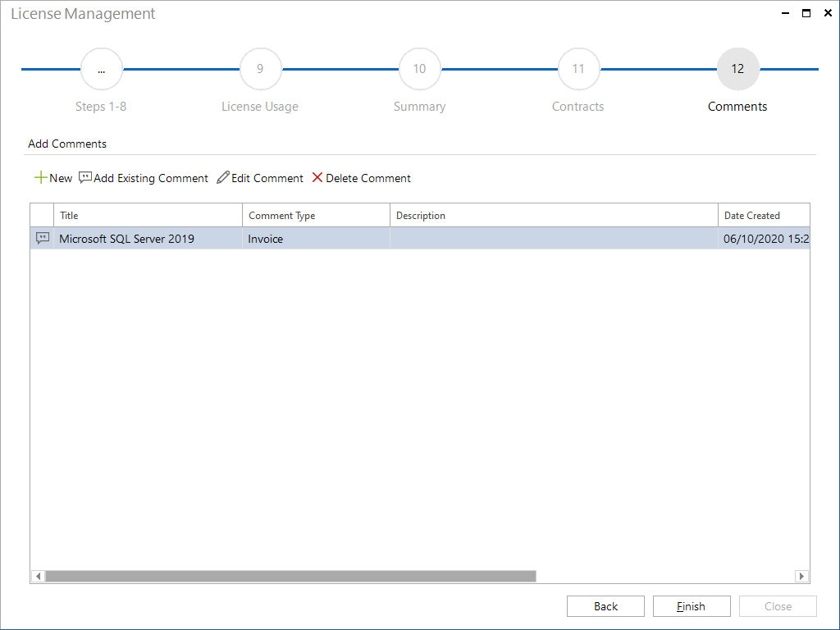Click comment icon in Microsoft SQL Server row

click(43, 239)
